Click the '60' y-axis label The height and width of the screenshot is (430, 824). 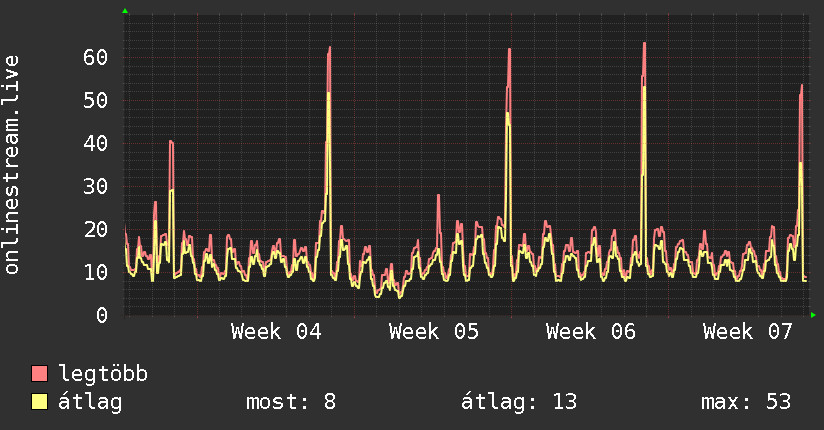click(x=95, y=57)
